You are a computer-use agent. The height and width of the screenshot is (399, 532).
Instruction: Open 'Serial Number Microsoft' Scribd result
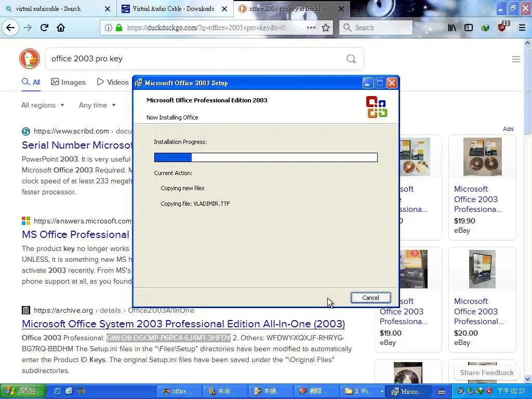(x=77, y=145)
